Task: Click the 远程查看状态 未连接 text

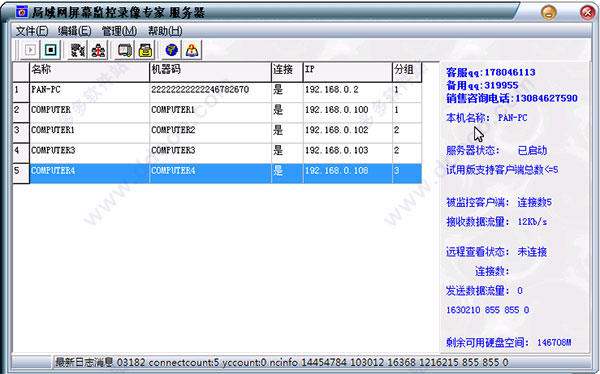Action: pos(496,252)
